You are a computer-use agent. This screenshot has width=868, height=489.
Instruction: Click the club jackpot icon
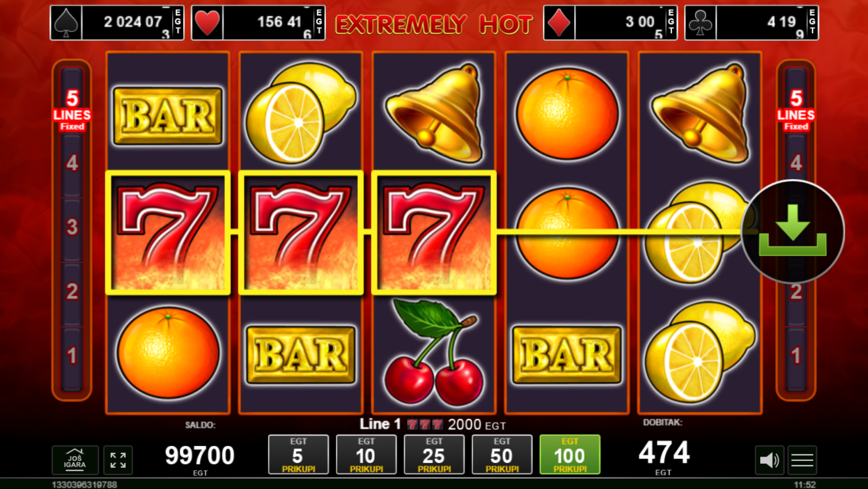tap(700, 23)
